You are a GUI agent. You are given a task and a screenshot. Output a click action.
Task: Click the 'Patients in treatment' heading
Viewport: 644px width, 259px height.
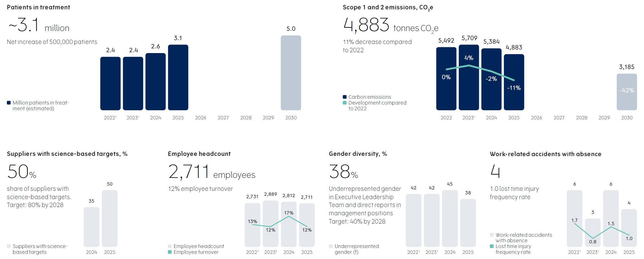click(x=38, y=7)
